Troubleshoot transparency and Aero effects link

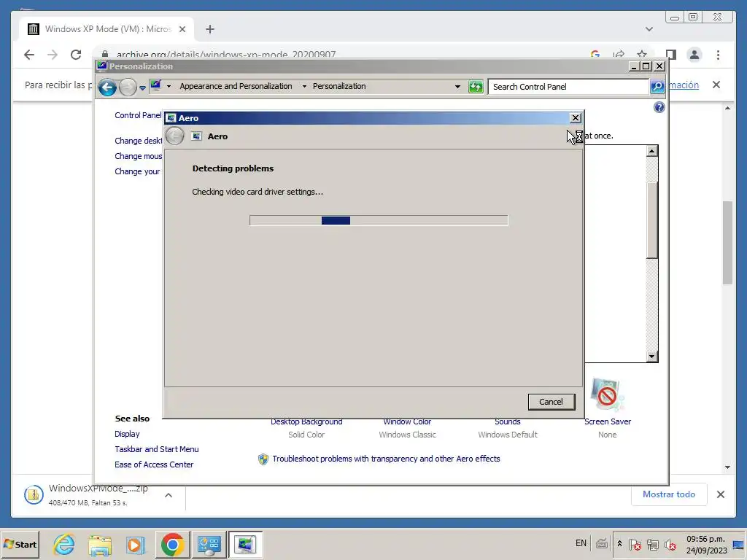point(387,459)
